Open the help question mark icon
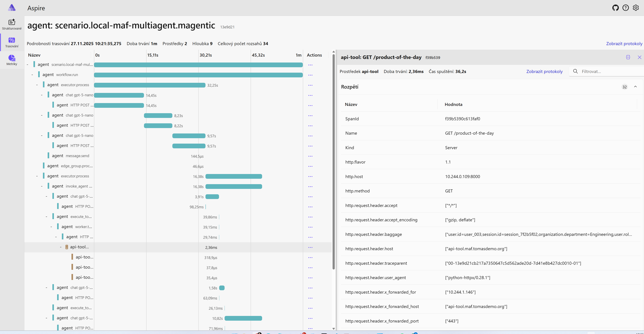The width and height of the screenshot is (644, 334). coord(626,8)
